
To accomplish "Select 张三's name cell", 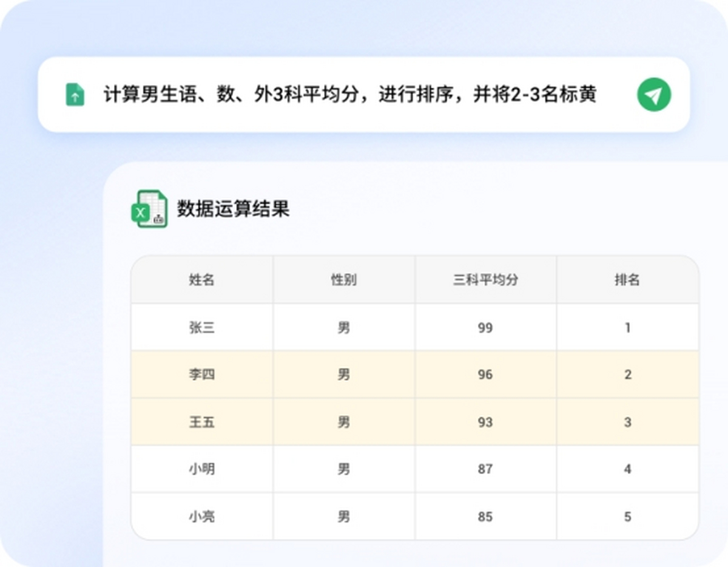I will pos(201,327).
